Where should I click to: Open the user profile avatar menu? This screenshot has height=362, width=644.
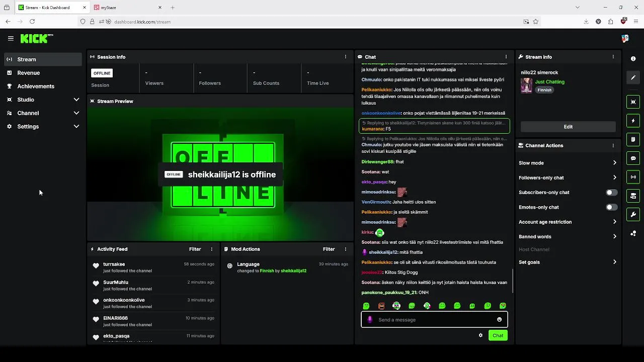point(625,38)
